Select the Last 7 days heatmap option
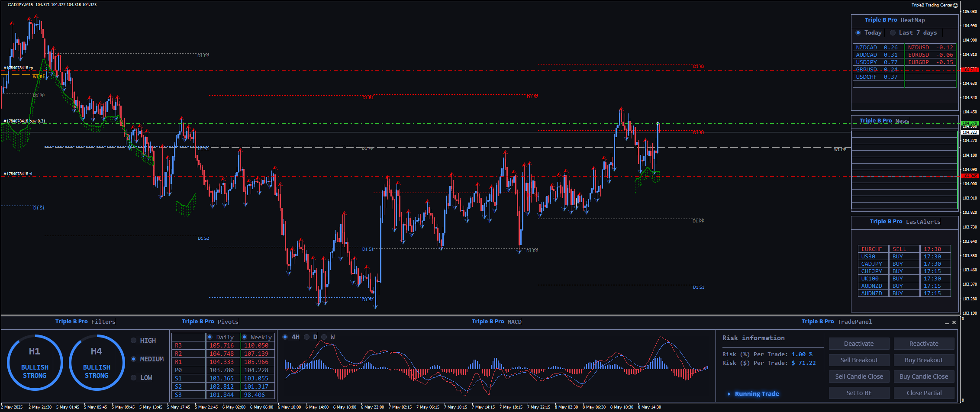980x412 pixels. click(893, 33)
